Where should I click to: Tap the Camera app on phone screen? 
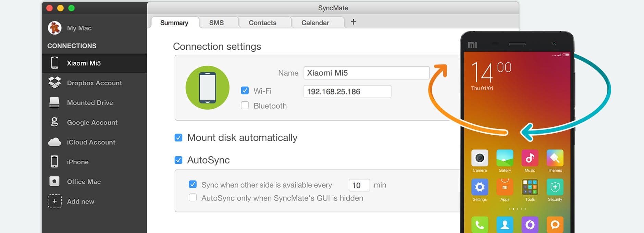480,158
